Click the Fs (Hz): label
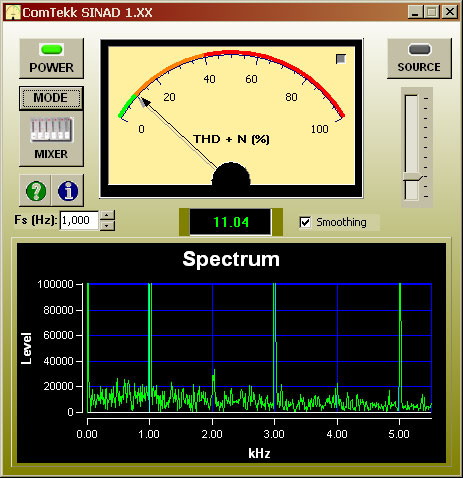463x478 pixels. click(x=36, y=220)
